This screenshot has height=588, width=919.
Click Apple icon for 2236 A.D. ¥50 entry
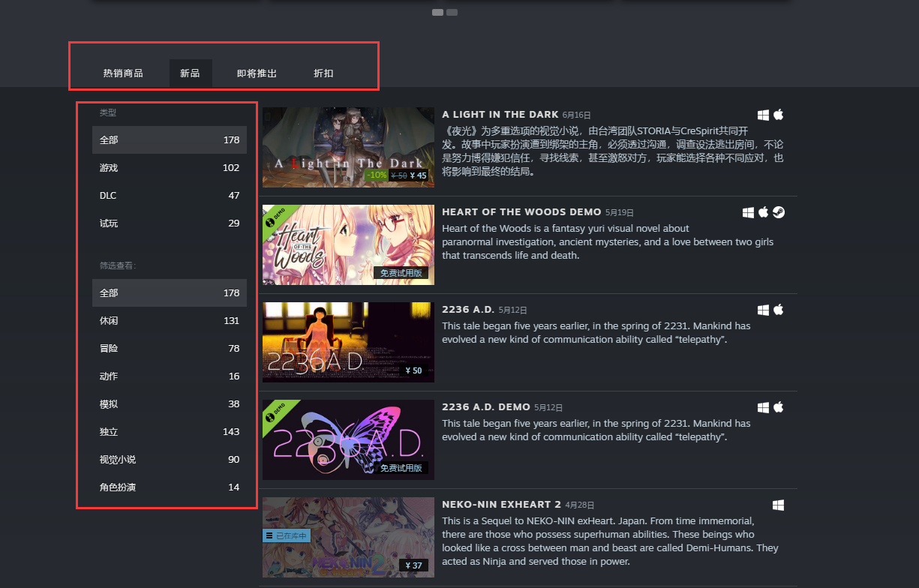click(x=778, y=310)
